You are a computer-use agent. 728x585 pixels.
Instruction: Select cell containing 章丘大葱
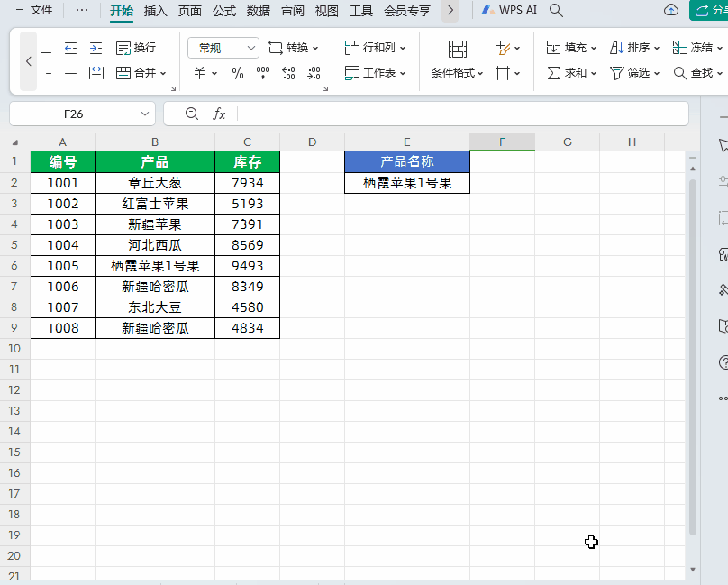pyautogui.click(x=155, y=183)
